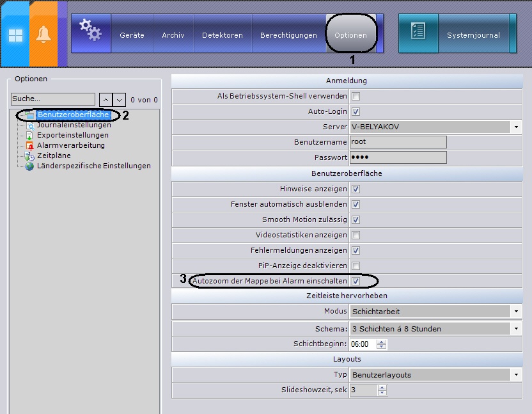Open the Systemjournal tab

pos(473,35)
